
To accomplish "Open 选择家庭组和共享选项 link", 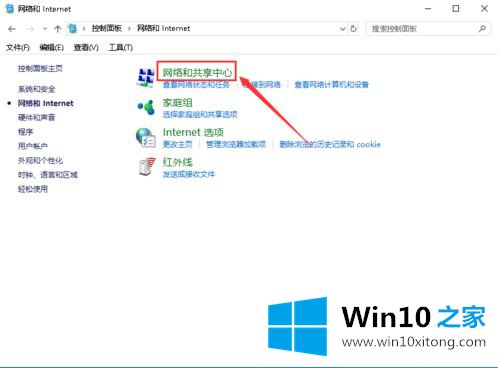I will [200, 114].
